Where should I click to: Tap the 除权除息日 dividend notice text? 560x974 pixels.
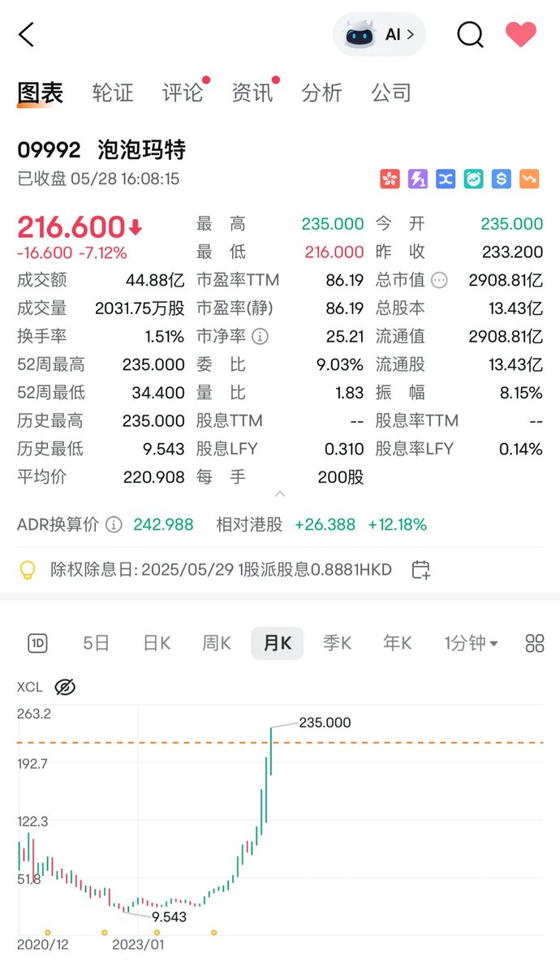pyautogui.click(x=221, y=570)
